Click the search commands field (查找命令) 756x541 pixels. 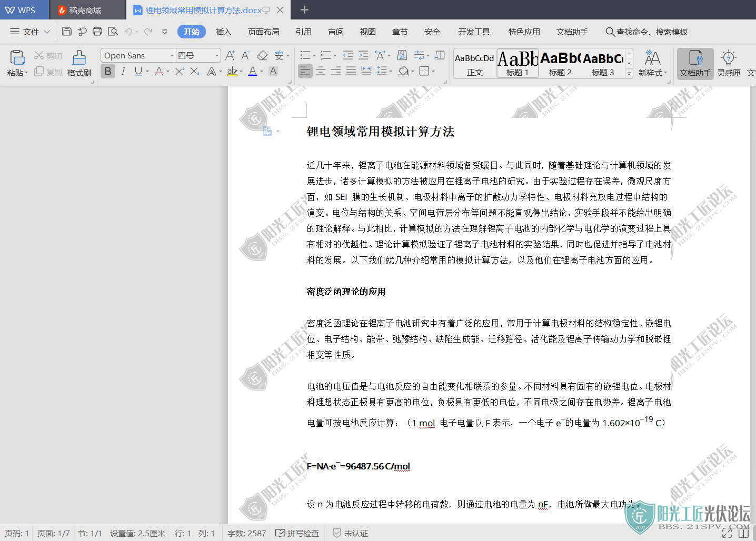(x=647, y=32)
